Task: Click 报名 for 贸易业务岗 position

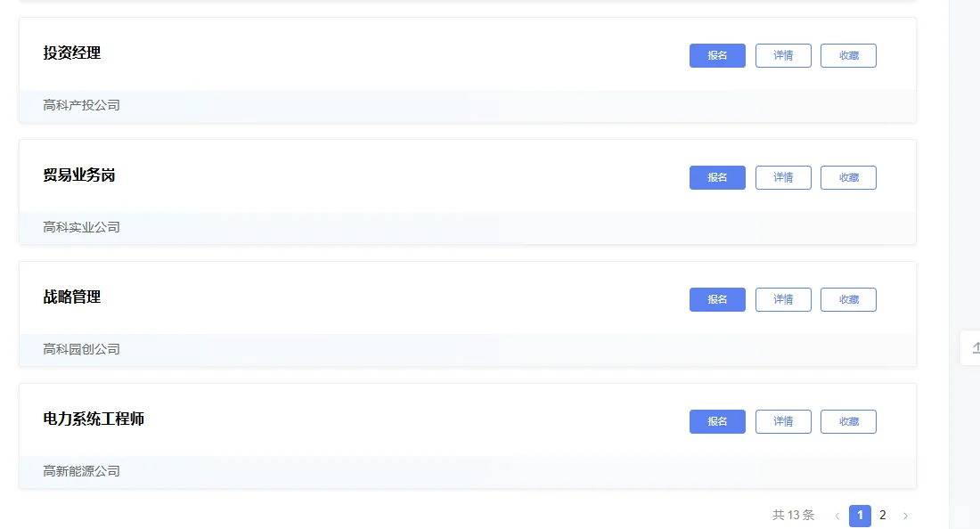Action: tap(717, 177)
